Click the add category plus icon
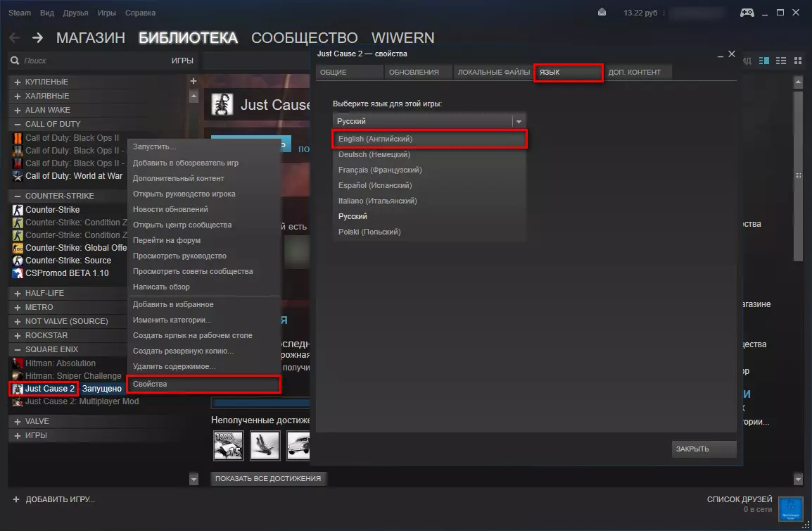The width and height of the screenshot is (812, 531). tap(194, 81)
